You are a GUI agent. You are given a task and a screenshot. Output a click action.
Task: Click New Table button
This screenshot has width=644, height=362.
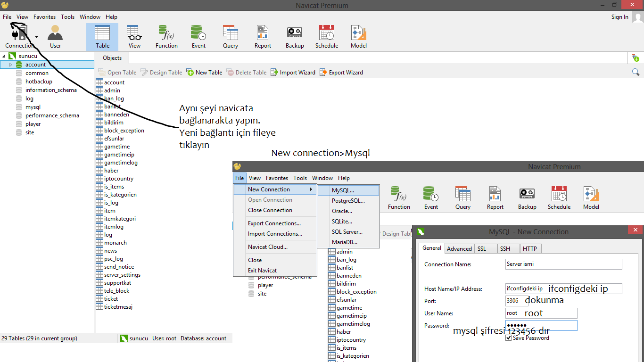204,73
